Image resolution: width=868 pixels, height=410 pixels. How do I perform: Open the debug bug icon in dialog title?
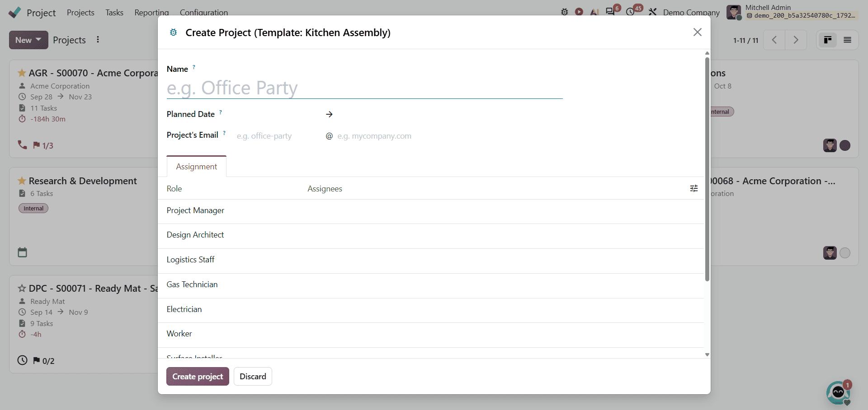click(173, 33)
